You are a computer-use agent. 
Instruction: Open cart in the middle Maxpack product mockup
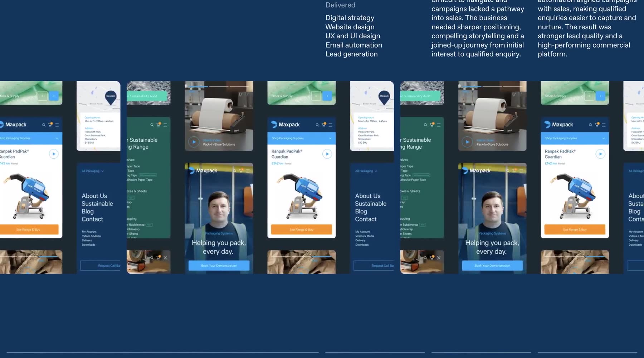324,125
